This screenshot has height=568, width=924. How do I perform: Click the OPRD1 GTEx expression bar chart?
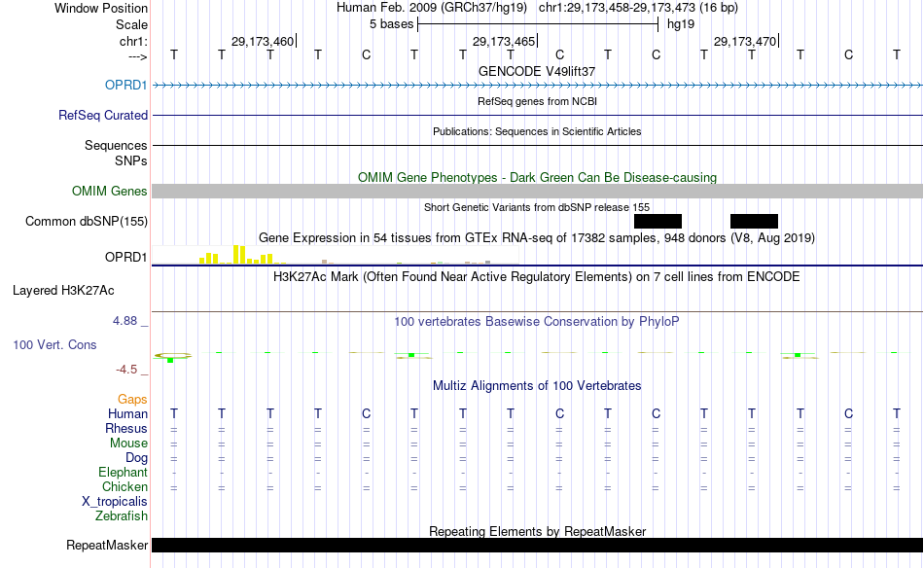(336, 255)
